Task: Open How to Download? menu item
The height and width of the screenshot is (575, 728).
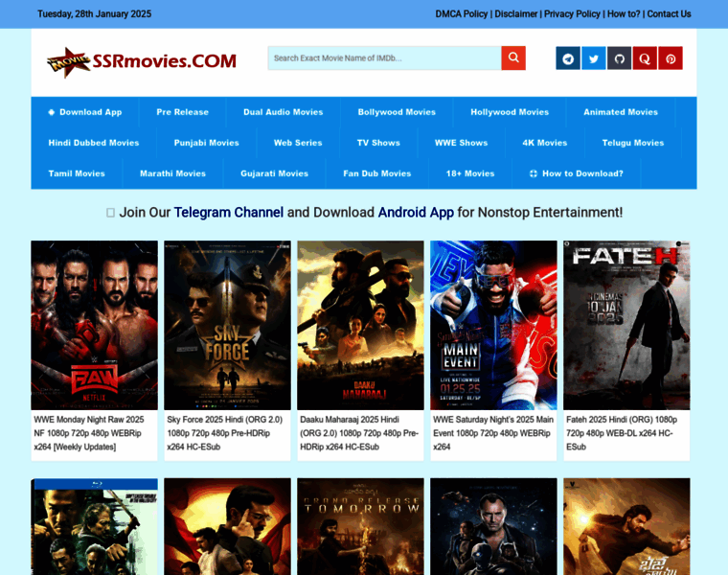Action: (x=577, y=173)
